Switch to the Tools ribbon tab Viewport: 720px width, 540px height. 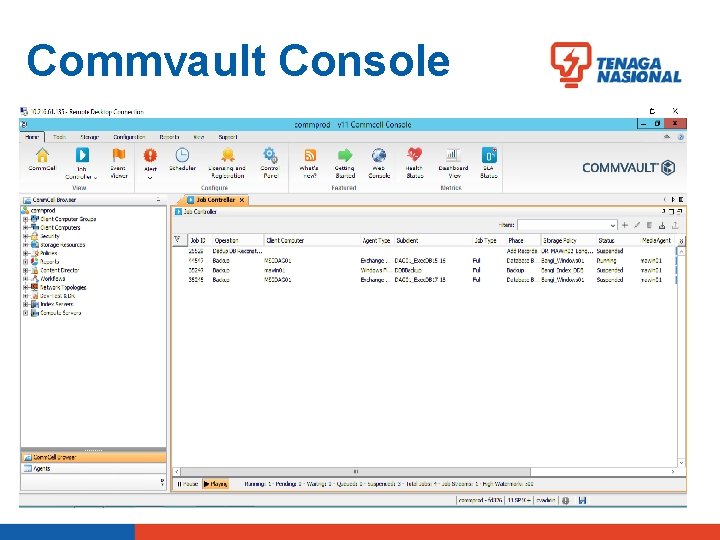click(x=59, y=137)
